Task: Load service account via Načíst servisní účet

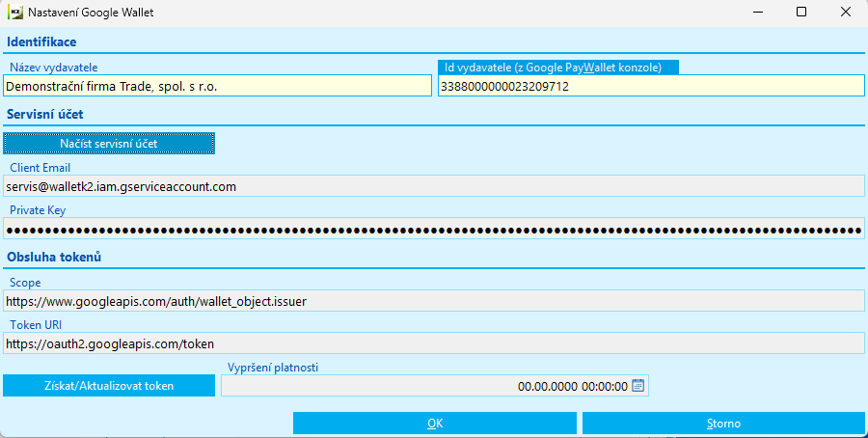Action: point(109,144)
